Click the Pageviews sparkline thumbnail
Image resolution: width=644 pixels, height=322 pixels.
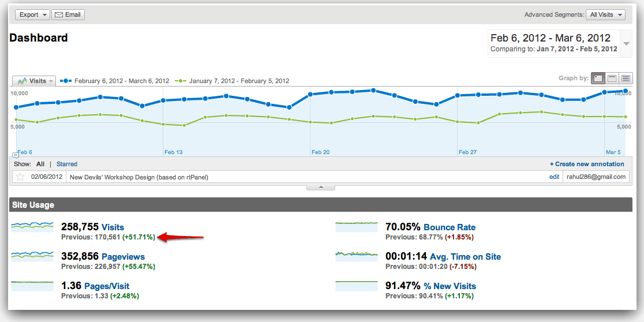pyautogui.click(x=32, y=255)
